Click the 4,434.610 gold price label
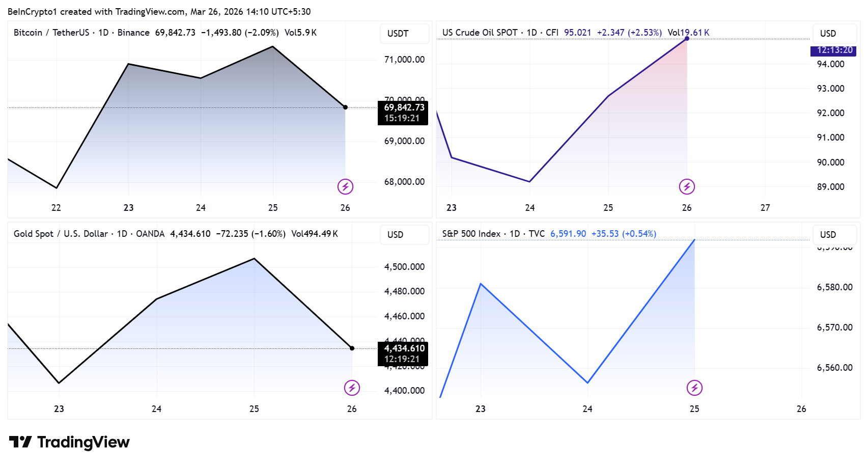868x465 pixels. pyautogui.click(x=404, y=348)
